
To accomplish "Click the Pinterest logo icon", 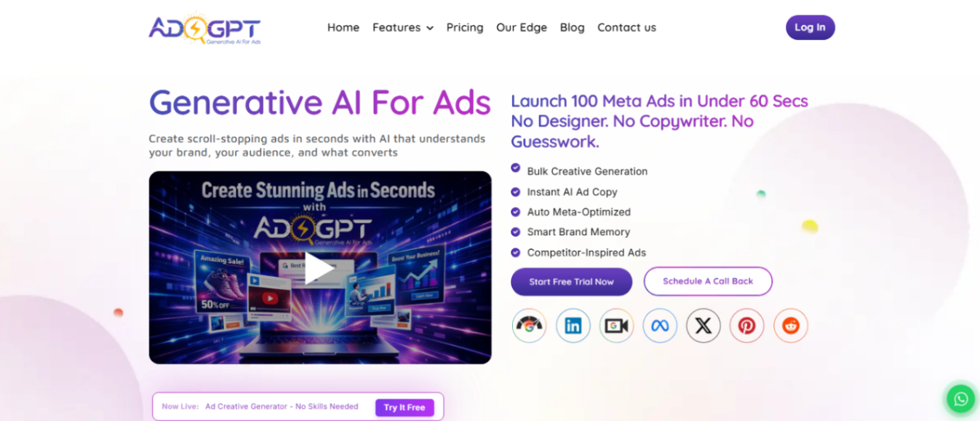I will [x=747, y=326].
